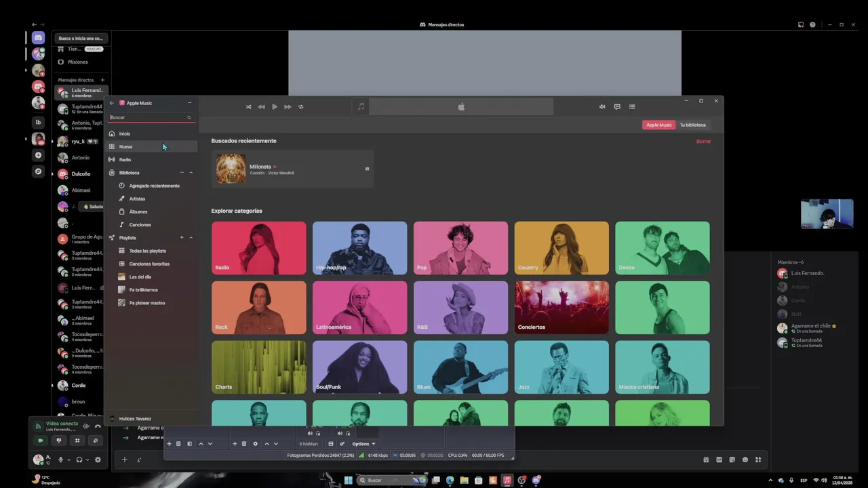The width and height of the screenshot is (868, 488).
Task: Open the Hip-hop/rap category tile
Action: pos(359,248)
